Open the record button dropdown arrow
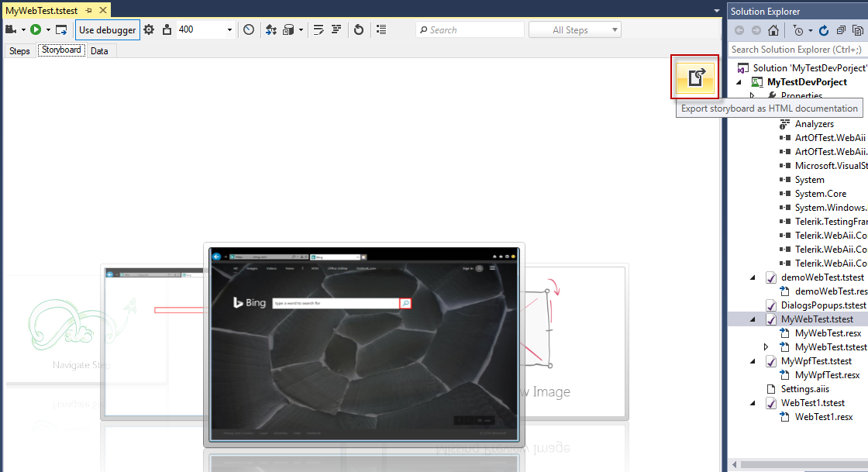Viewport: 868px width, 472px height. click(x=23, y=30)
